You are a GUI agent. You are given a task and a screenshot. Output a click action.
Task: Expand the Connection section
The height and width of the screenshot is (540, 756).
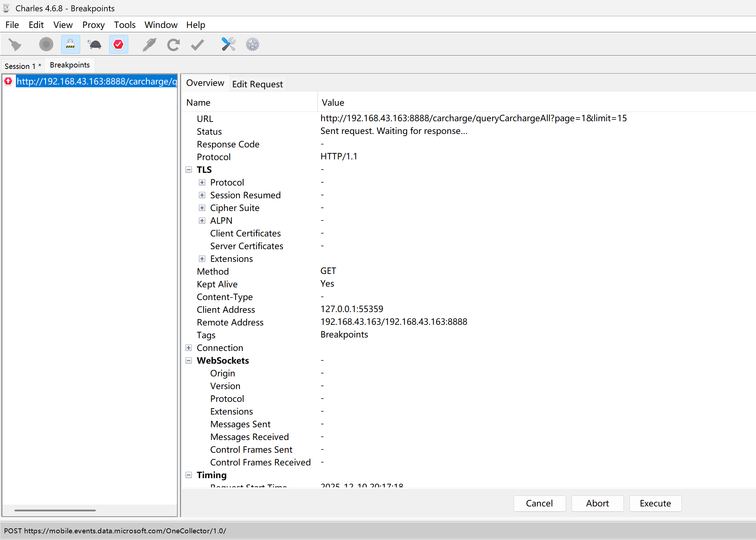click(189, 348)
